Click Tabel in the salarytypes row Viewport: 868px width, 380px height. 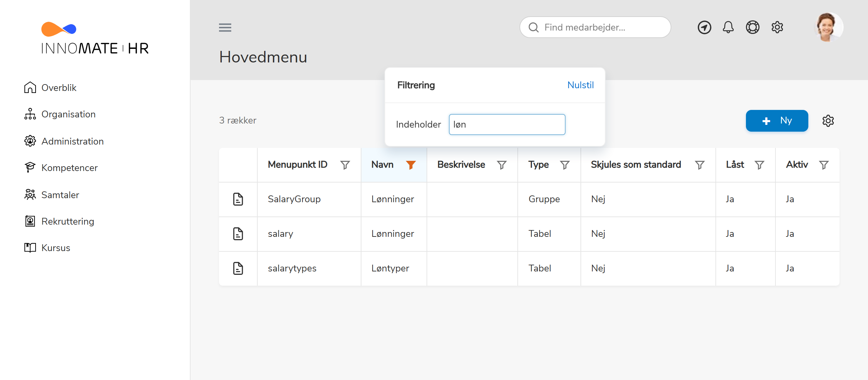(539, 268)
